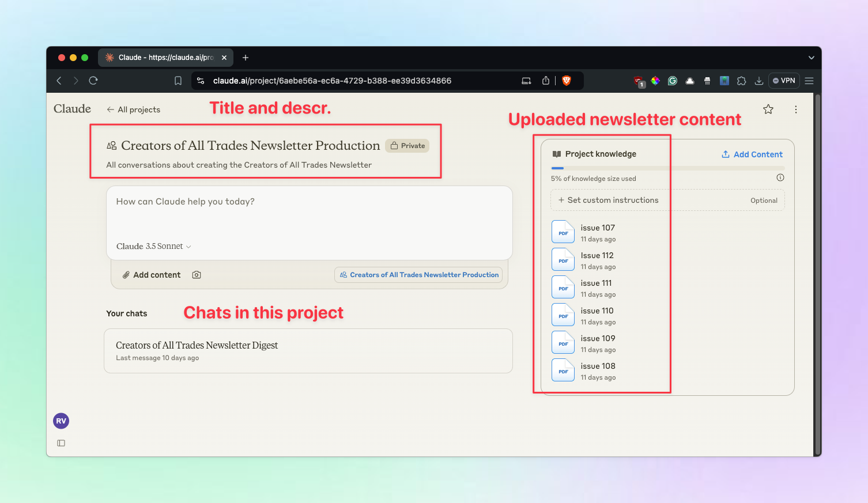The image size is (868, 503).
Task: Open the Issue 112 PDF icon
Action: (x=563, y=259)
